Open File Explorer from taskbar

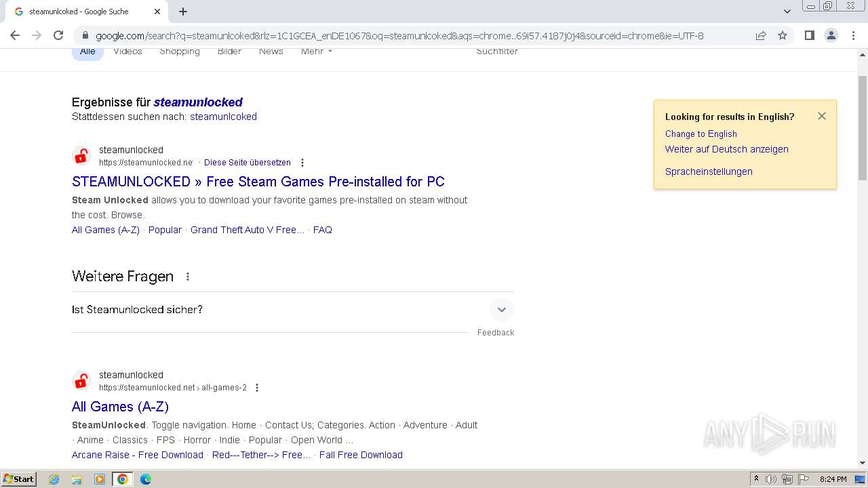77,479
